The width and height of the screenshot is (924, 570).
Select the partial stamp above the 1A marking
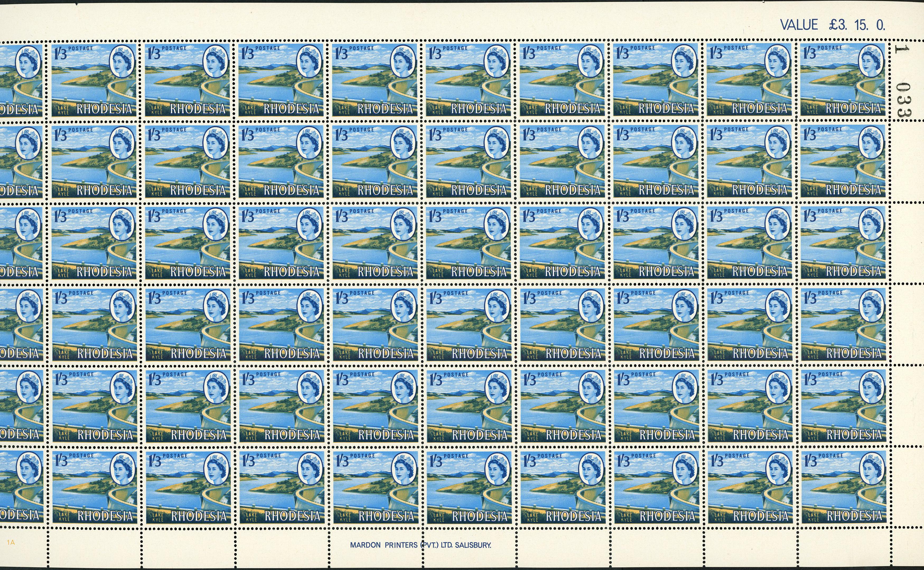(x=21, y=487)
